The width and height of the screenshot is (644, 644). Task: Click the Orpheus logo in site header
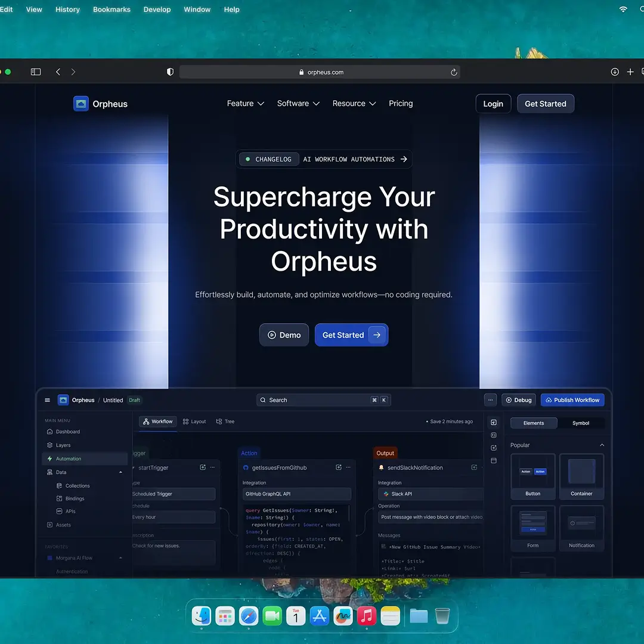coord(100,104)
